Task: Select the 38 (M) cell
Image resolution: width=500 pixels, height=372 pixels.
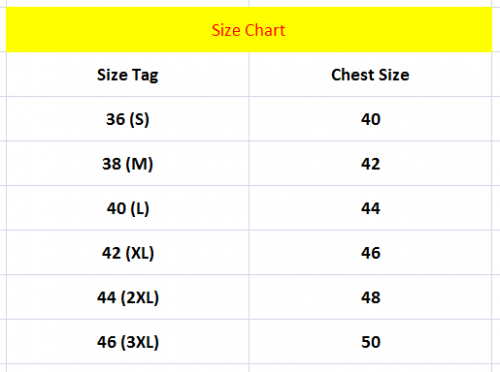Action: point(128,164)
